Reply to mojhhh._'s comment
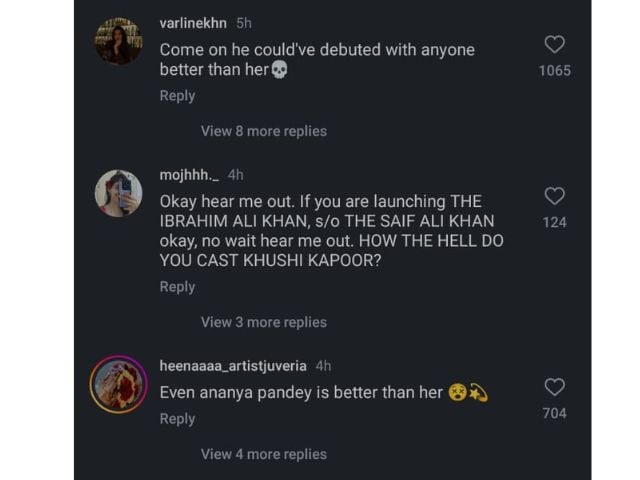This screenshot has width=640, height=480. click(x=177, y=287)
